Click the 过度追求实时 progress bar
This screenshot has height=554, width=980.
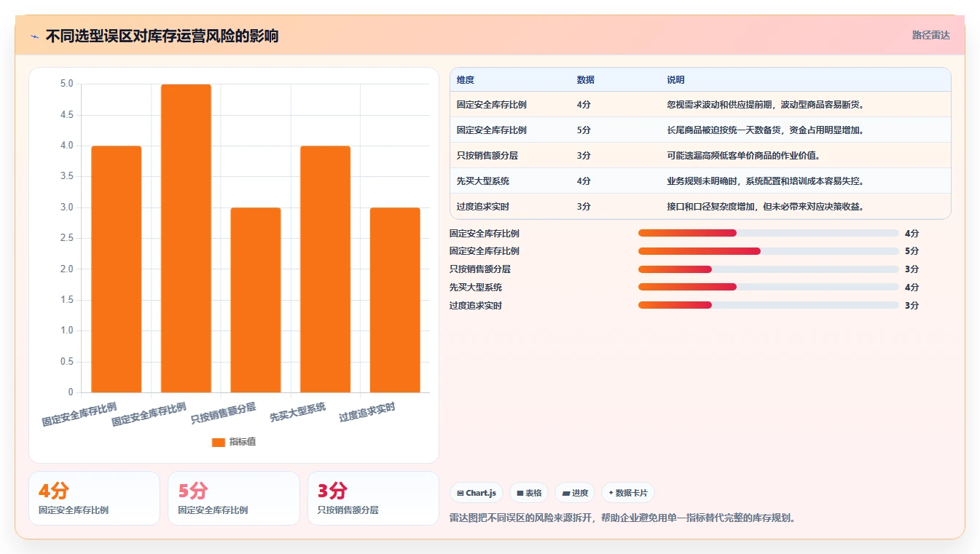pos(769,305)
